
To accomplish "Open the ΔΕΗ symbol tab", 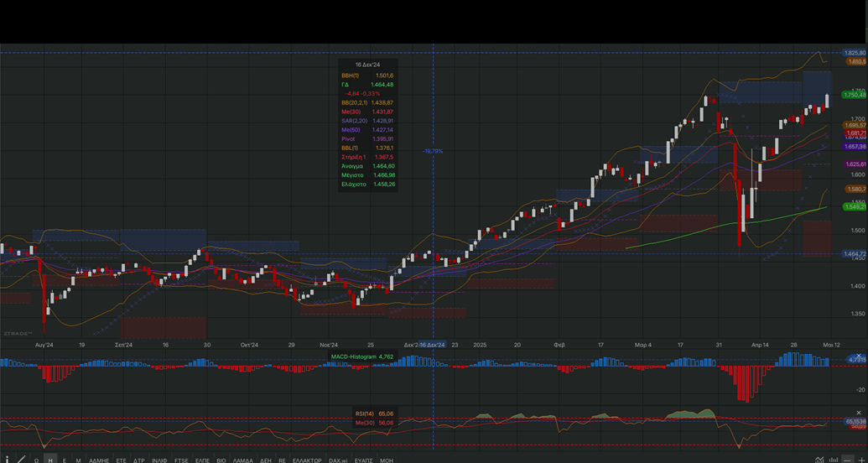I will point(266,460).
